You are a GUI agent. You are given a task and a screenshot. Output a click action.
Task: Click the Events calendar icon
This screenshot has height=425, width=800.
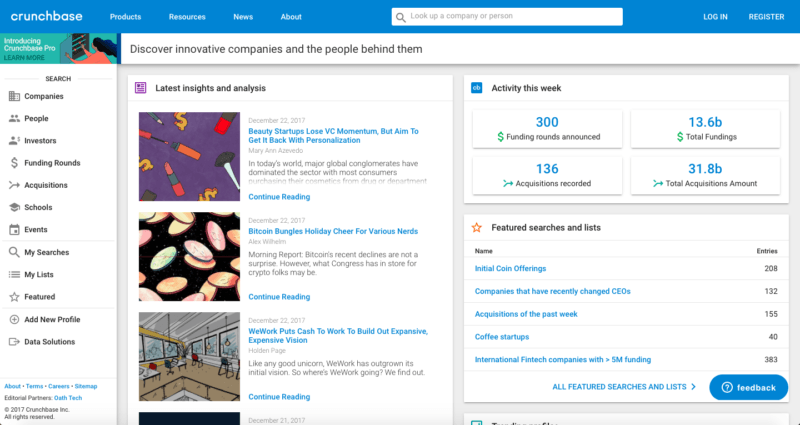click(x=14, y=230)
